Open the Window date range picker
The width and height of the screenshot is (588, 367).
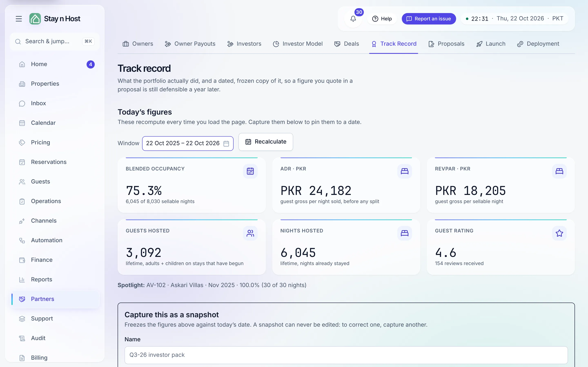click(188, 144)
